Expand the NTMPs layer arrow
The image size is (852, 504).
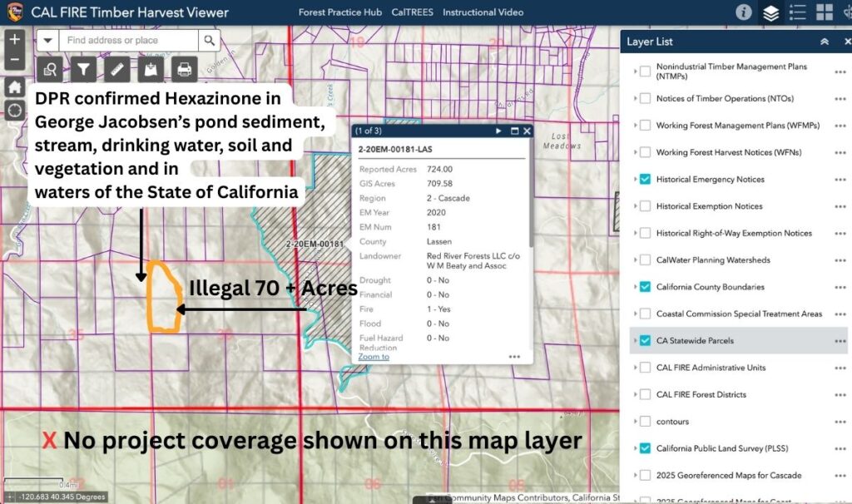635,72
